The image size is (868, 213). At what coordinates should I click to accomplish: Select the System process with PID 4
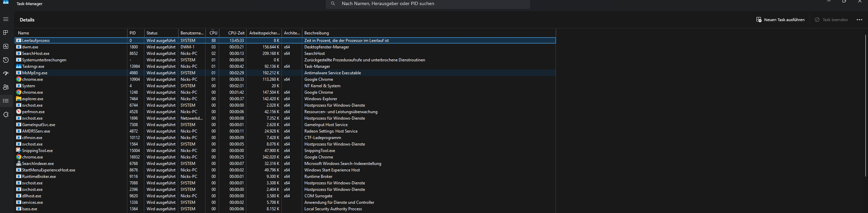[x=29, y=86]
